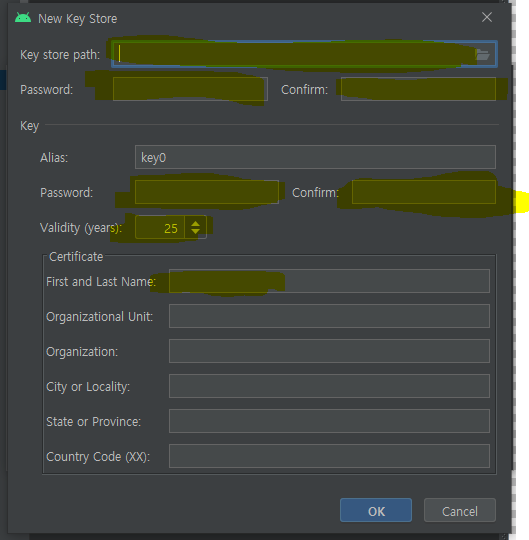Dismiss the dialog with Cancel button
529x540 pixels.
click(x=460, y=510)
